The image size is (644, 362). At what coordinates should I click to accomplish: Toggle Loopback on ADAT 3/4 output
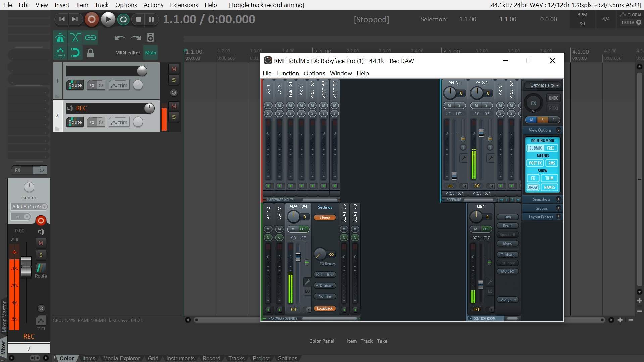tap(325, 308)
